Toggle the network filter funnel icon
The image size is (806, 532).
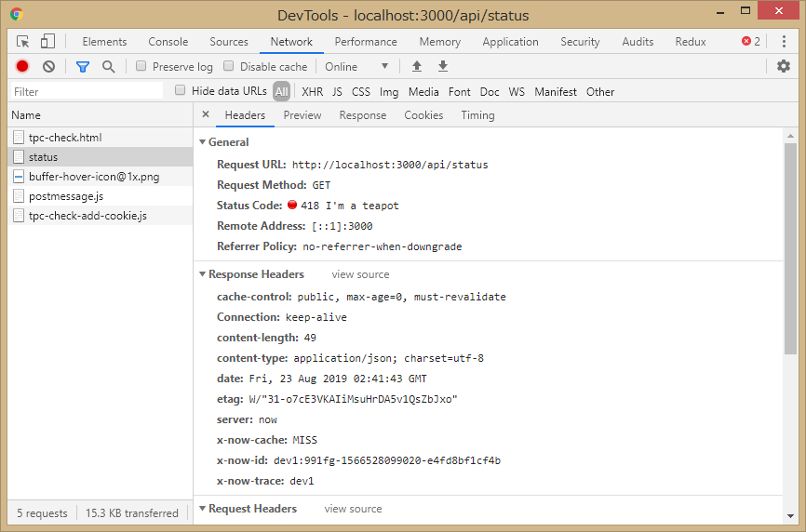click(x=83, y=67)
